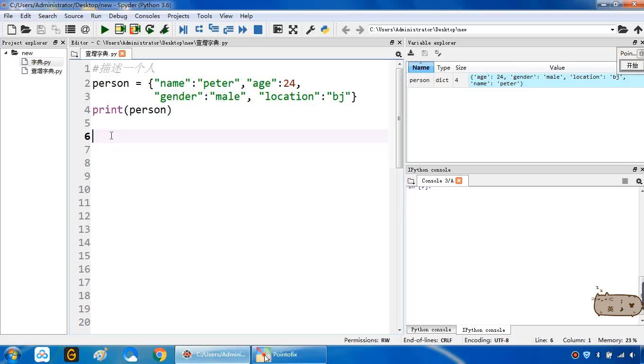Screen dimensions: 644x364
Task: Open the PYTHONPATH manager Python icon
Action: (325, 29)
